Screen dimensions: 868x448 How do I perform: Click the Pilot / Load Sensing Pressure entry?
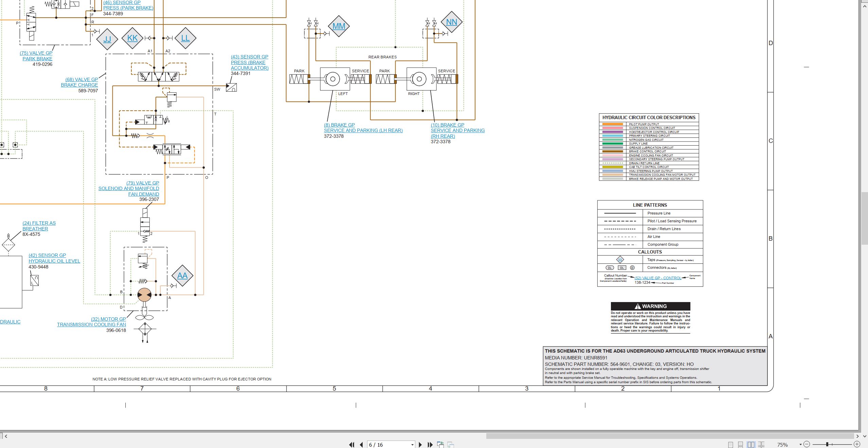(x=672, y=221)
